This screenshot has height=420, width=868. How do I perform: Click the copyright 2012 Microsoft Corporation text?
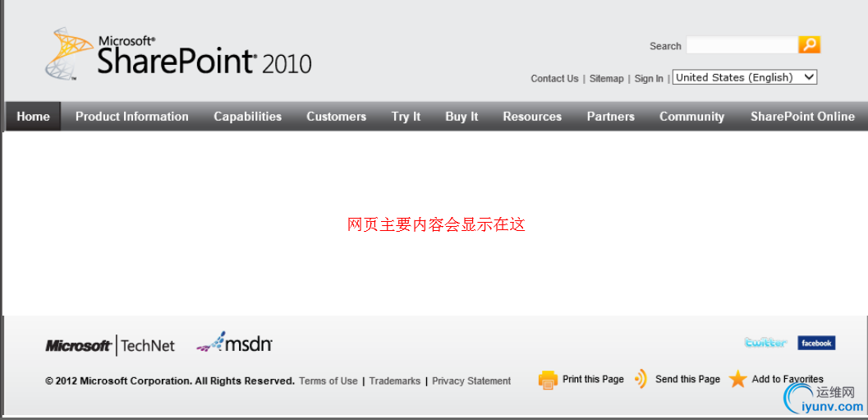170,381
